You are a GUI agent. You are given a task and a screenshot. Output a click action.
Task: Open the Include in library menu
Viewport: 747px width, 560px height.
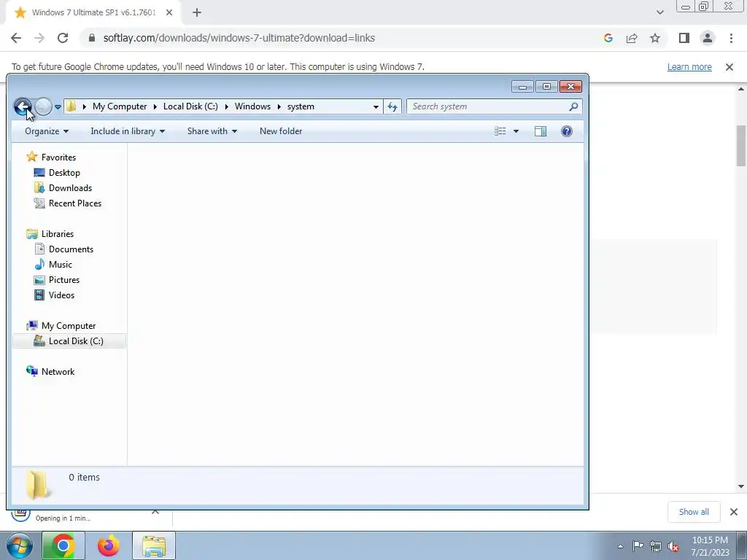(128, 131)
